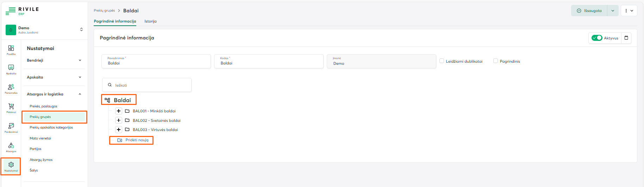
Task: Expand the BAL001 - Minkšti baldai node
Action: [x=119, y=111]
